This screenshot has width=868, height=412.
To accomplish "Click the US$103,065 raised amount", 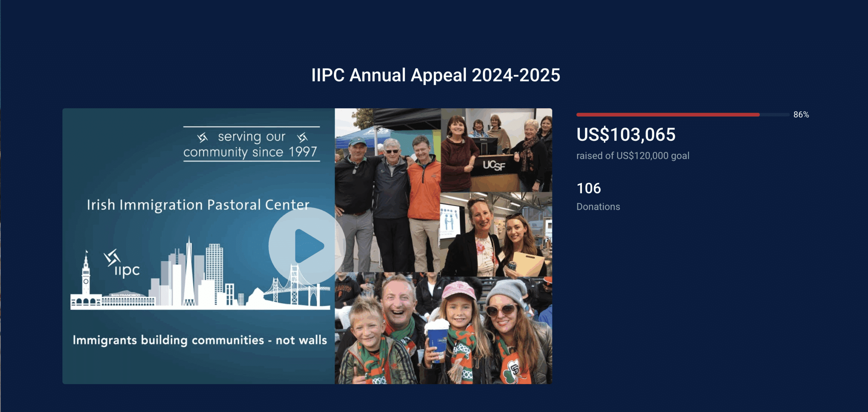I will tap(626, 134).
